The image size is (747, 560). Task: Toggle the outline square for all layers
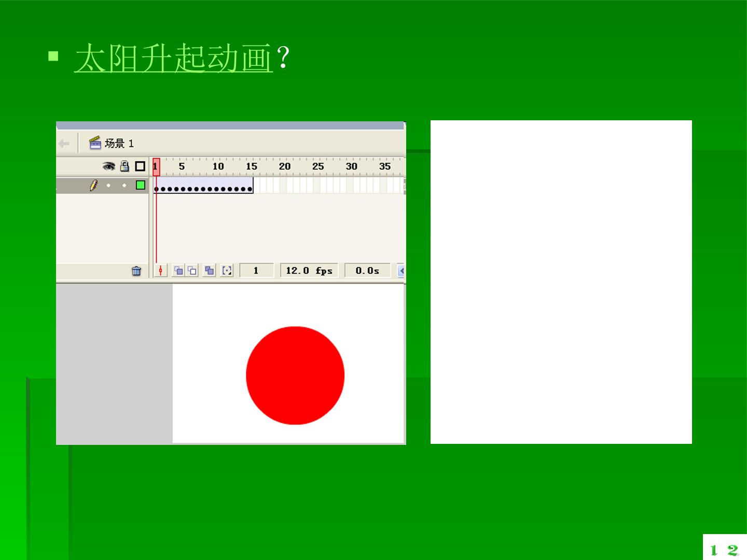point(140,166)
